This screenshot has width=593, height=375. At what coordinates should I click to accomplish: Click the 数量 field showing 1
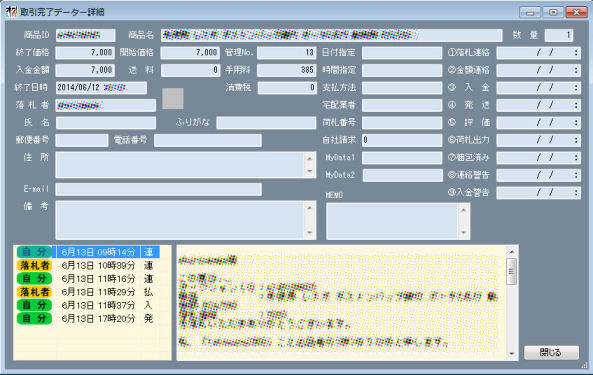(559, 35)
